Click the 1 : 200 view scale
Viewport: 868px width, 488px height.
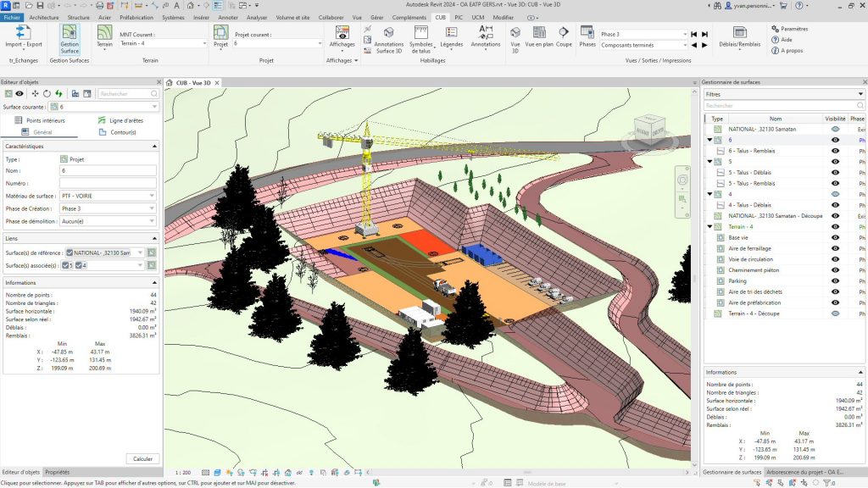[x=183, y=473]
